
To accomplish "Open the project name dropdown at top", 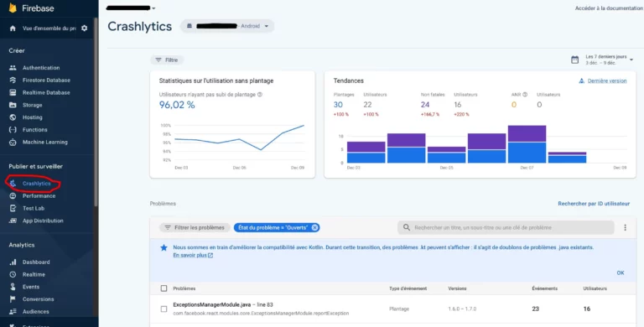I will 131,8.
